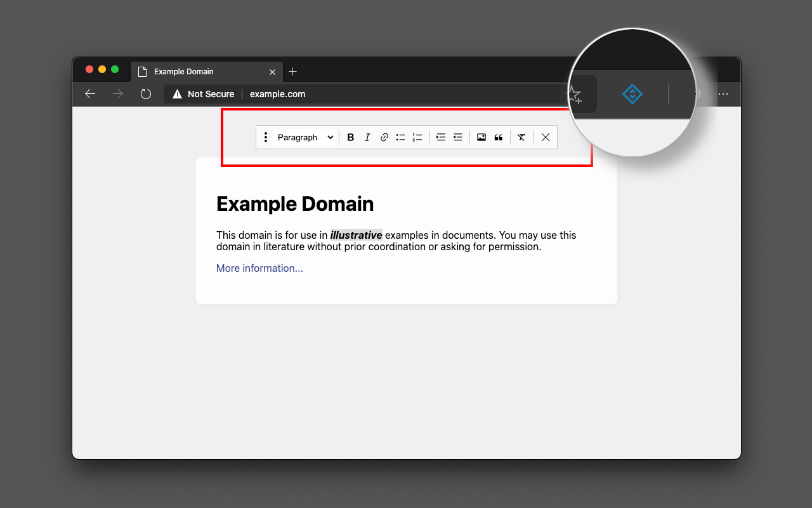Apply italic formatting

coord(367,137)
